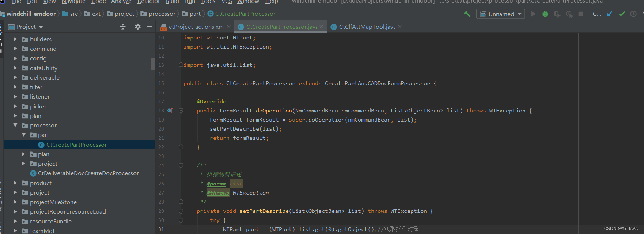Collapse the part folder under processor

(x=23, y=135)
